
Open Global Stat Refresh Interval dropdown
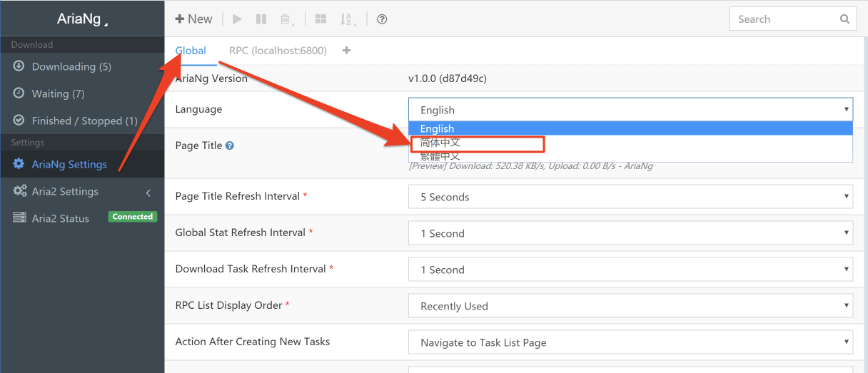(631, 233)
